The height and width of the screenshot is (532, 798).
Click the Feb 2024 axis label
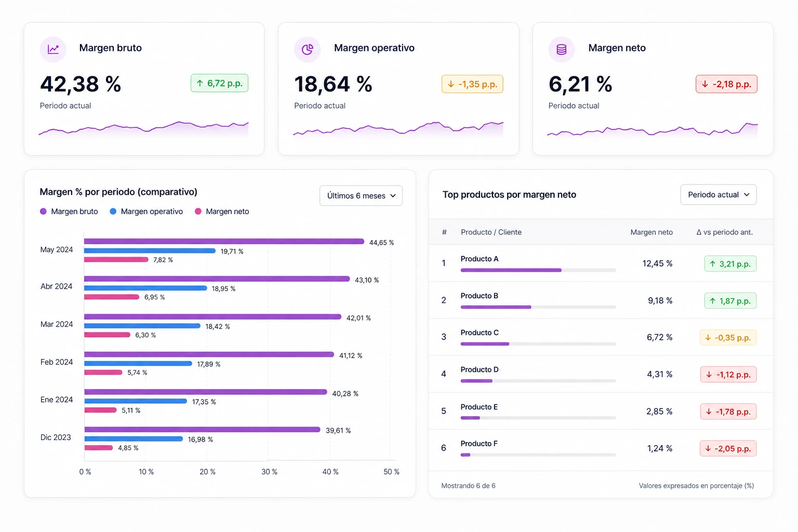pos(57,362)
